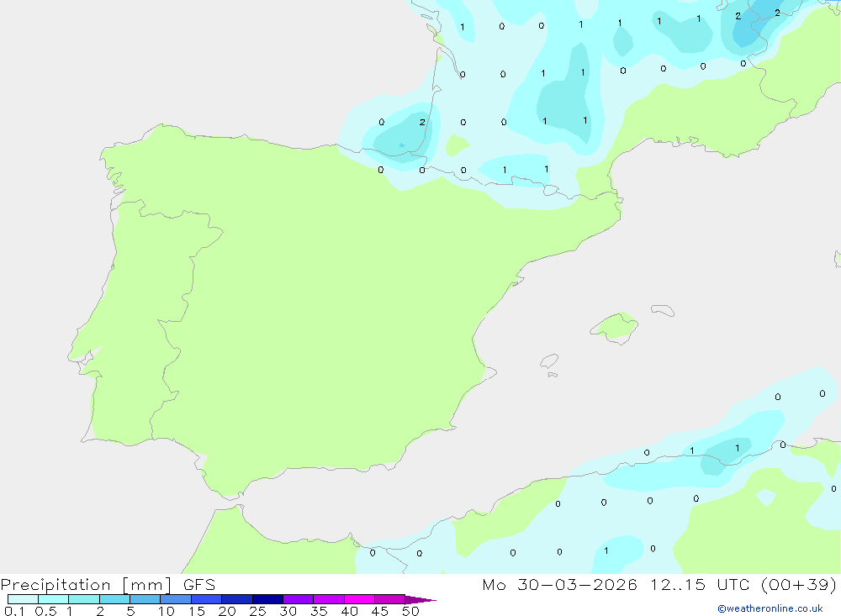Click the 'Mo 30-03-2026' date text
This screenshot has height=616, width=841.
559,585
